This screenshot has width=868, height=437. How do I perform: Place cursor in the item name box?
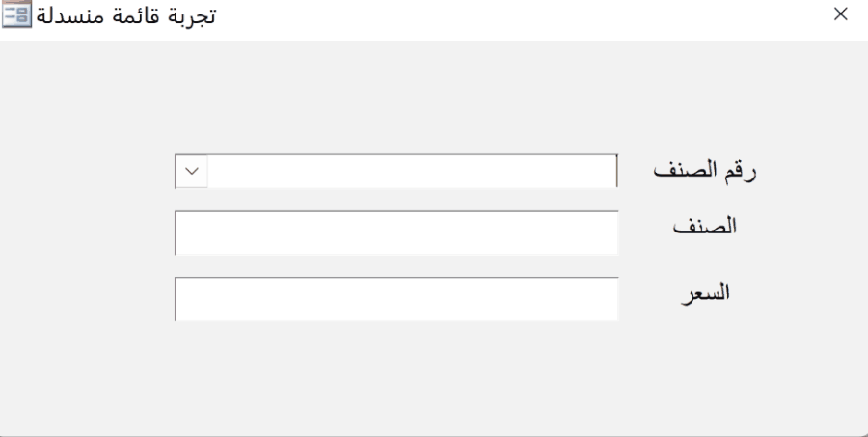[x=395, y=232]
